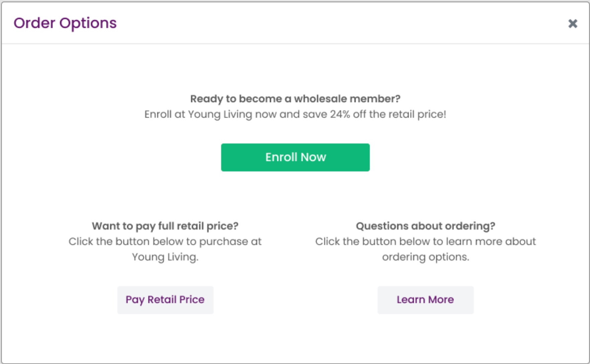The width and height of the screenshot is (590, 364).
Task: Click the 'Ready to become a wholesale member?' heading
Action: [x=295, y=99]
